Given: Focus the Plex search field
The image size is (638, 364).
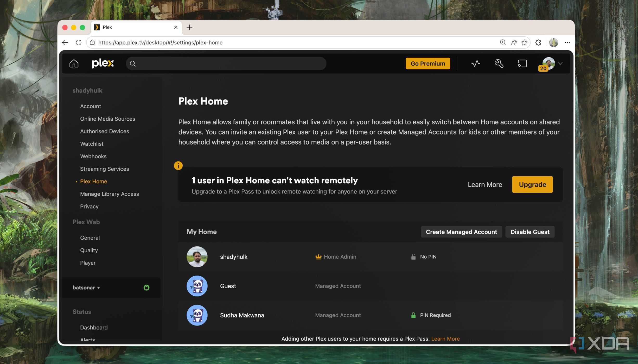Looking at the screenshot, I should coord(226,63).
